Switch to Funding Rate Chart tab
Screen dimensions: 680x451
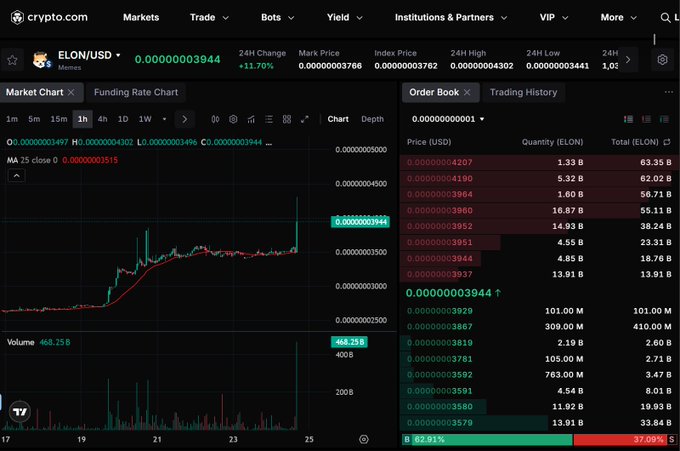(x=136, y=92)
